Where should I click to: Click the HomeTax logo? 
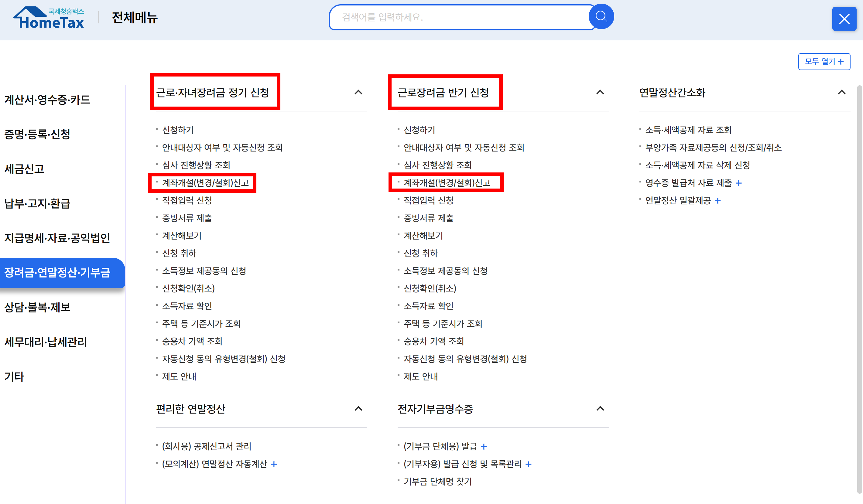[49, 18]
